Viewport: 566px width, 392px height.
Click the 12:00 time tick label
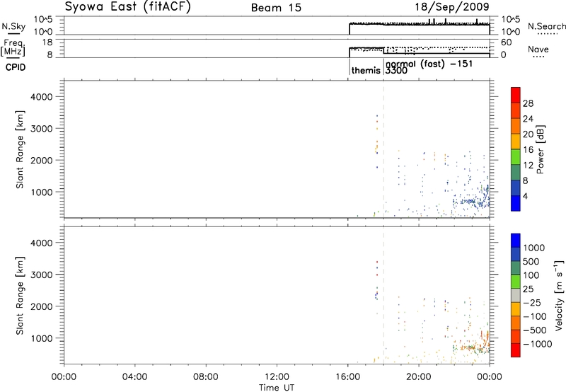[x=277, y=377]
